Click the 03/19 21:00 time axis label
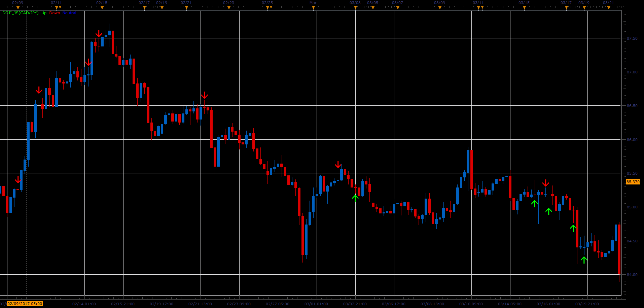 click(587, 304)
